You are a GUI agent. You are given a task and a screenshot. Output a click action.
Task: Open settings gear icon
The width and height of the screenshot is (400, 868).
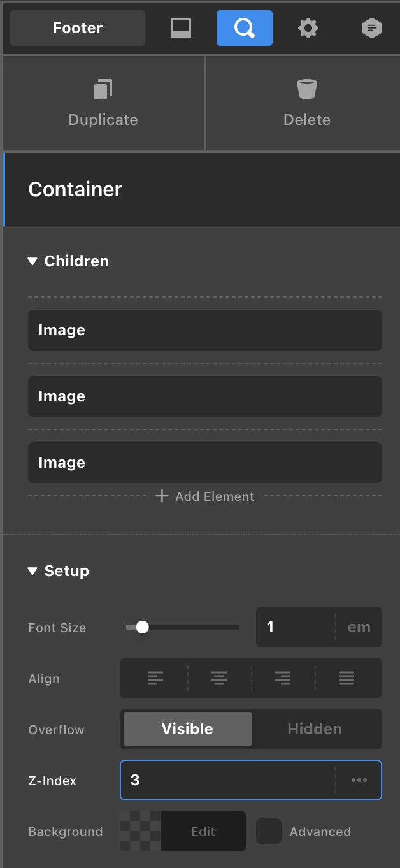tap(308, 28)
